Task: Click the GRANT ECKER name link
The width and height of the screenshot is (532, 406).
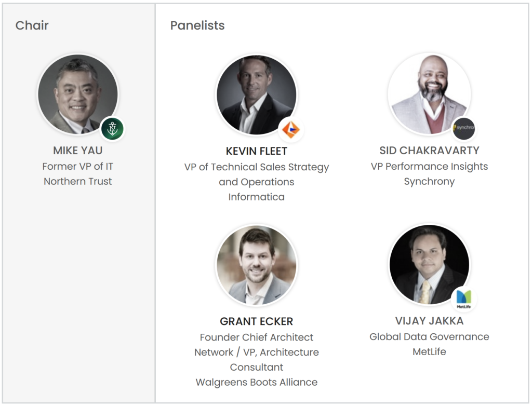Action: [256, 321]
